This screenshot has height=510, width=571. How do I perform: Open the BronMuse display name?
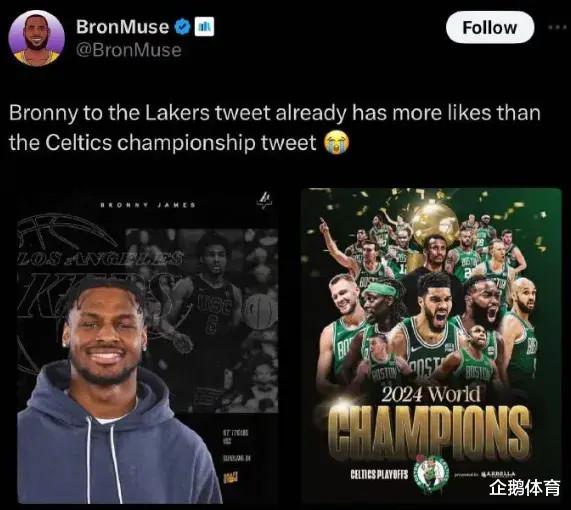click(x=122, y=27)
